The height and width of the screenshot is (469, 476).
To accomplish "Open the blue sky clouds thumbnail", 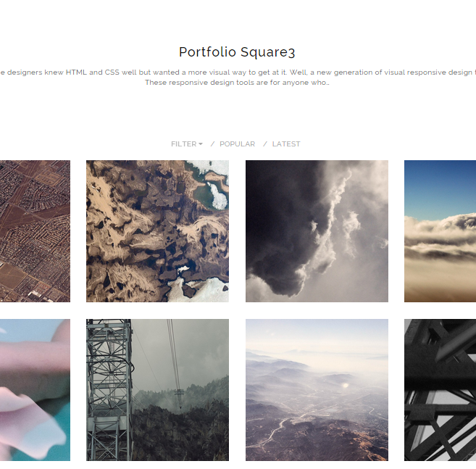I will pyautogui.click(x=440, y=231).
